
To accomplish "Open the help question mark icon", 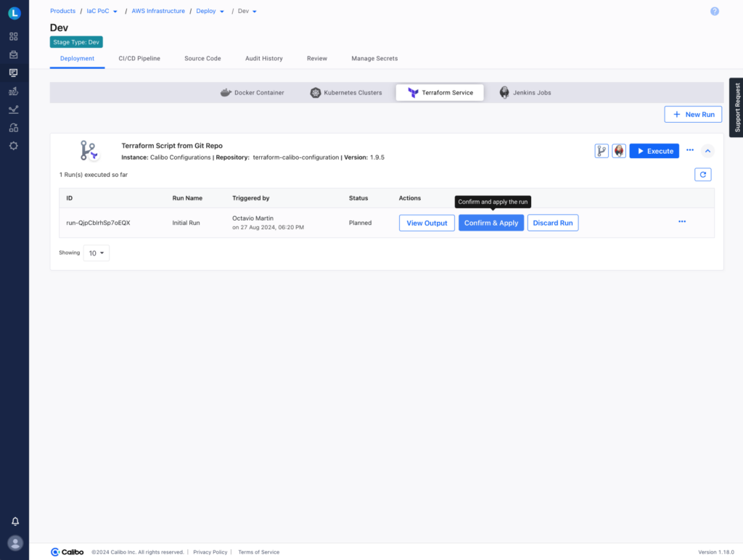I will (x=715, y=12).
